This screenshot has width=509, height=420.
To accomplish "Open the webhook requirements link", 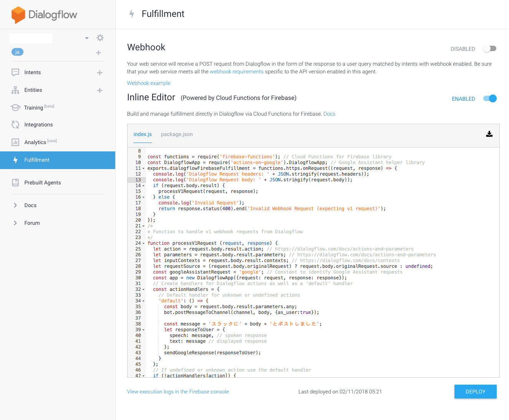I will click(x=236, y=71).
